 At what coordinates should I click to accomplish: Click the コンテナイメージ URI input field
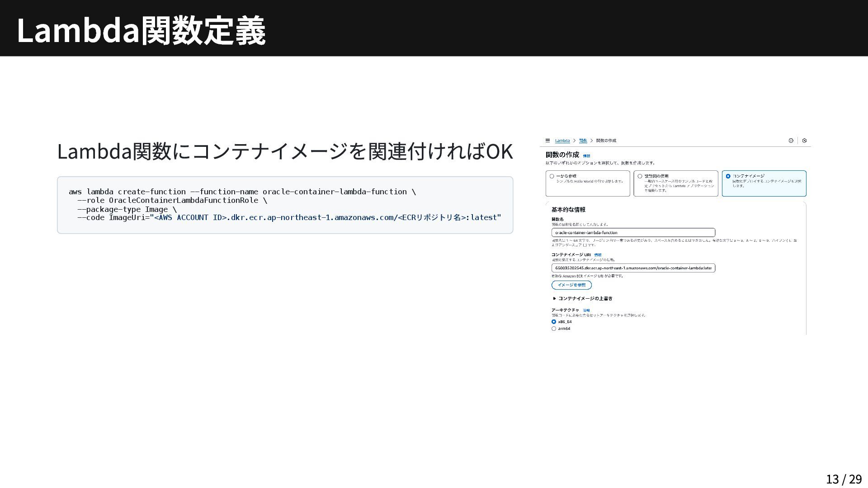point(633,268)
